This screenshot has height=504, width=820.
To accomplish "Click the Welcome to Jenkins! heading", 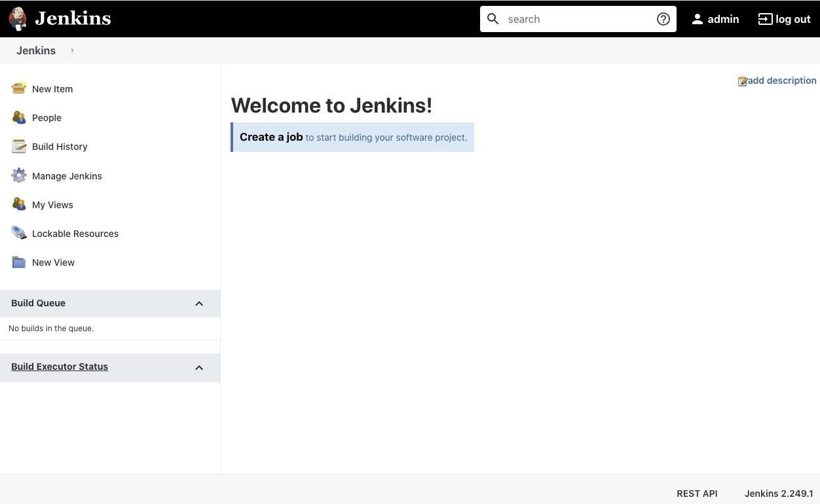I will coord(331,105).
